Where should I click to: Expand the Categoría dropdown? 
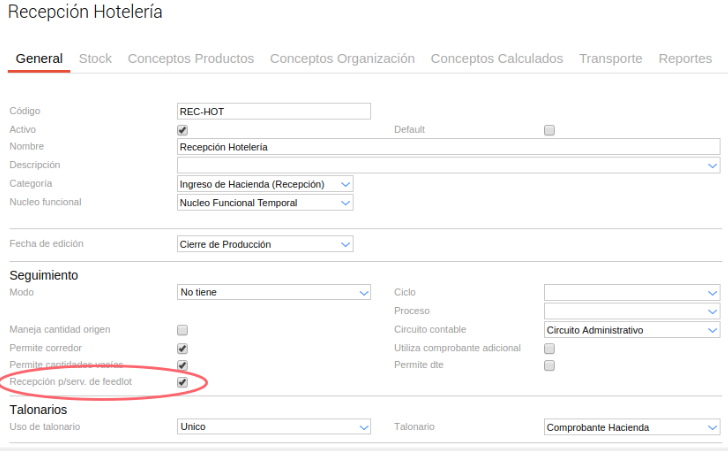265,184
